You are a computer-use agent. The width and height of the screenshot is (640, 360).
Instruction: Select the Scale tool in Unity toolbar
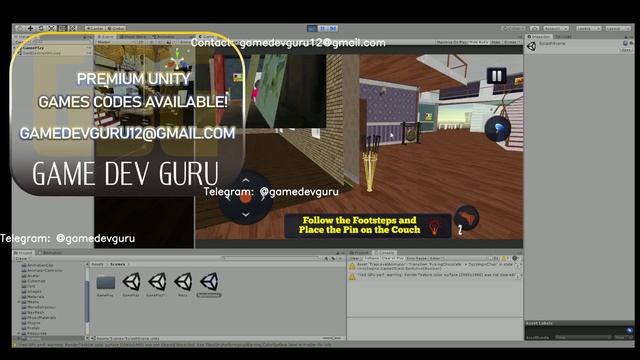[x=51, y=28]
